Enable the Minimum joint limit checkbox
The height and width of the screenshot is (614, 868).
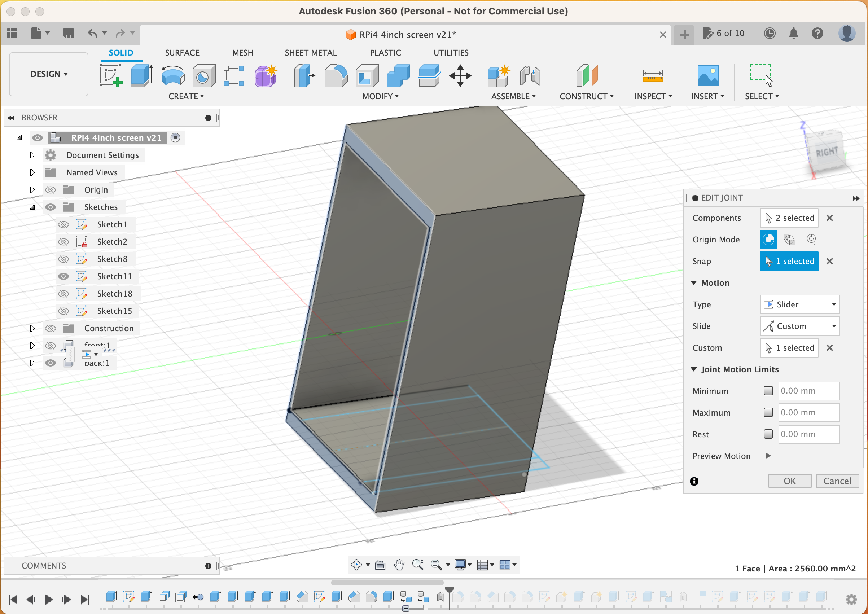pyautogui.click(x=768, y=391)
